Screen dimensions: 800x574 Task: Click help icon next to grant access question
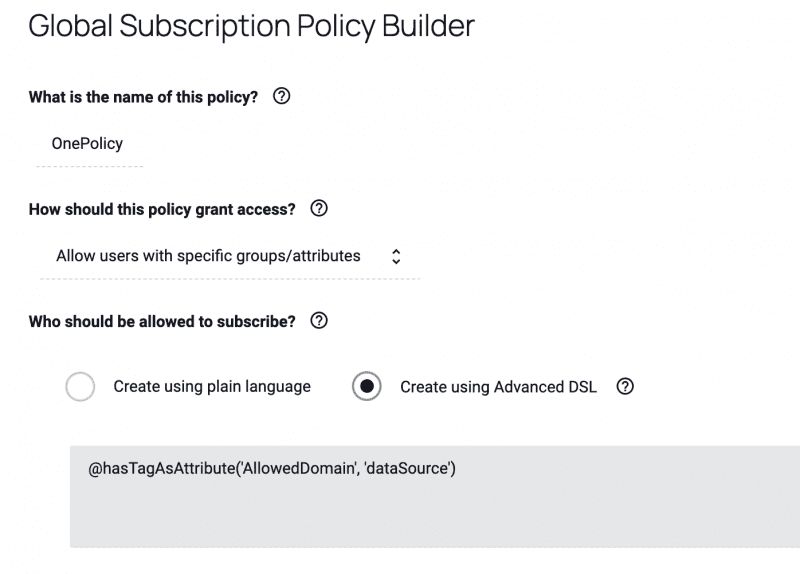(319, 208)
